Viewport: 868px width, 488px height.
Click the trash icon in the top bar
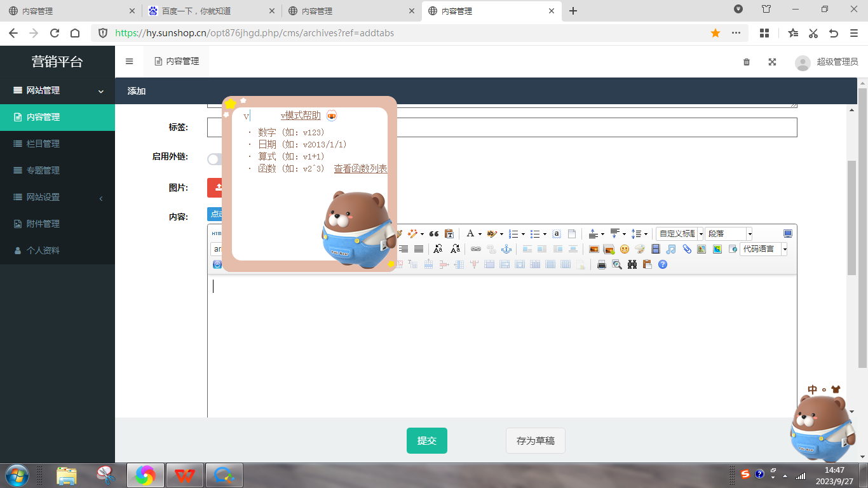coord(746,62)
